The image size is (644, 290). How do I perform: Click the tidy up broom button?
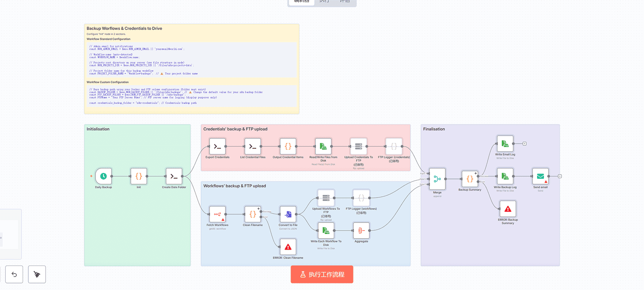37,275
